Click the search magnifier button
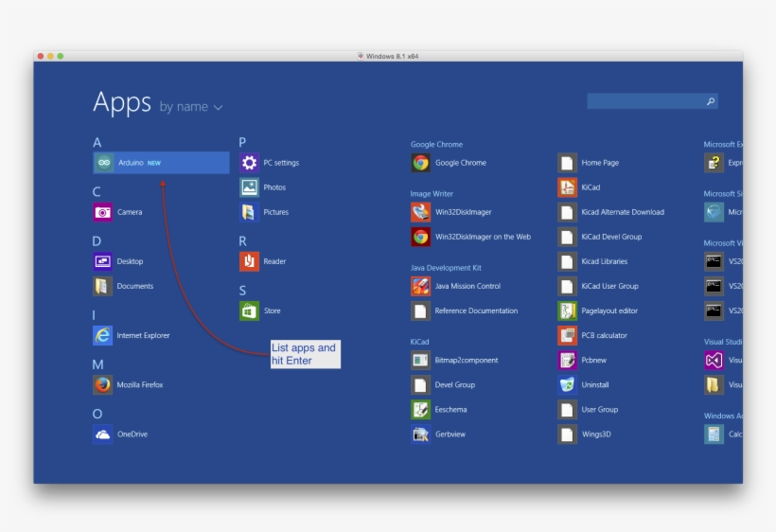Image resolution: width=776 pixels, height=532 pixels. coord(711,101)
